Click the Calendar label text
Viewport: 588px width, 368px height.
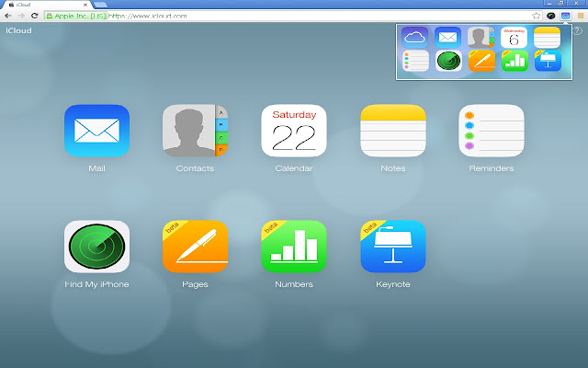(x=294, y=168)
